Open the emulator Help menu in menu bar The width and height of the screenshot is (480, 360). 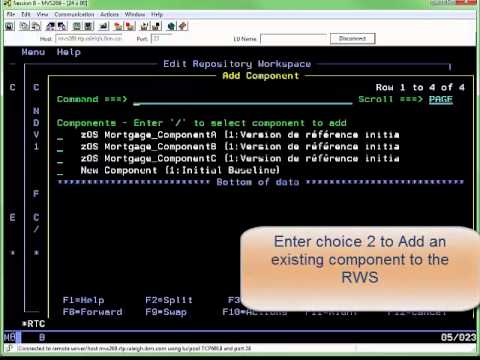click(x=157, y=14)
